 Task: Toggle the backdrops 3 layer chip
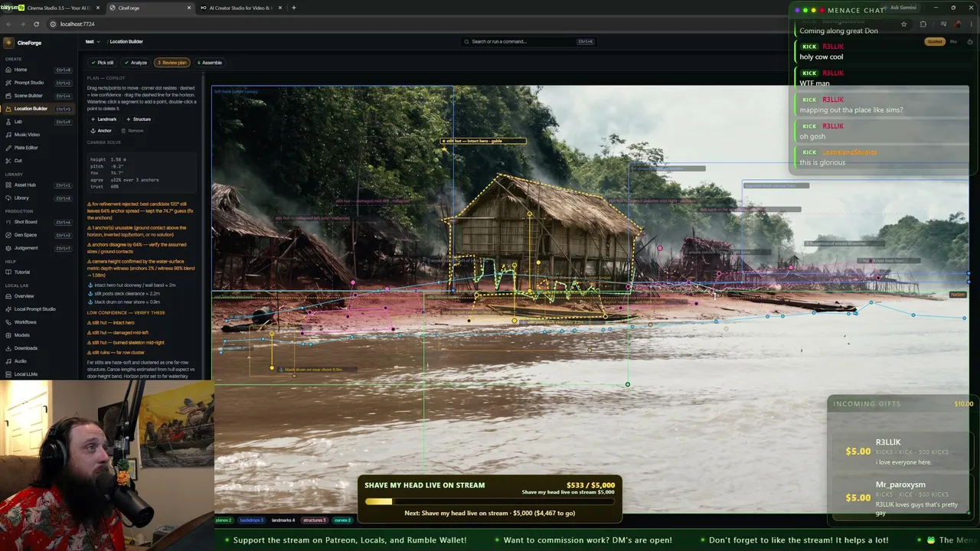coord(251,520)
